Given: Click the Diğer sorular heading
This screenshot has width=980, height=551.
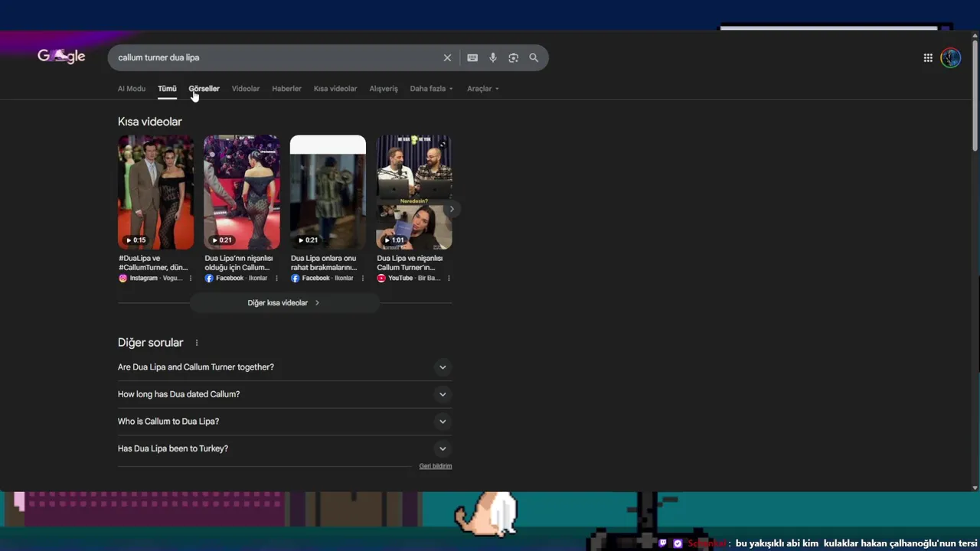Looking at the screenshot, I should click(151, 343).
